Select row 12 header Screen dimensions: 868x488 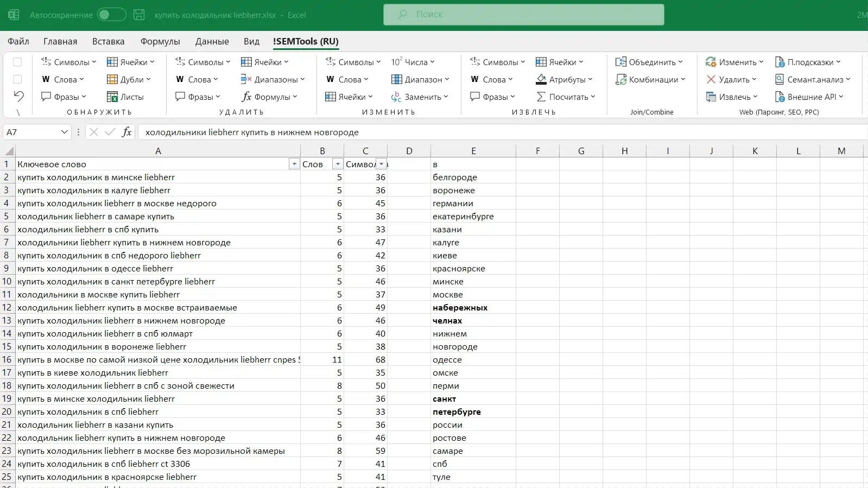pos(7,307)
